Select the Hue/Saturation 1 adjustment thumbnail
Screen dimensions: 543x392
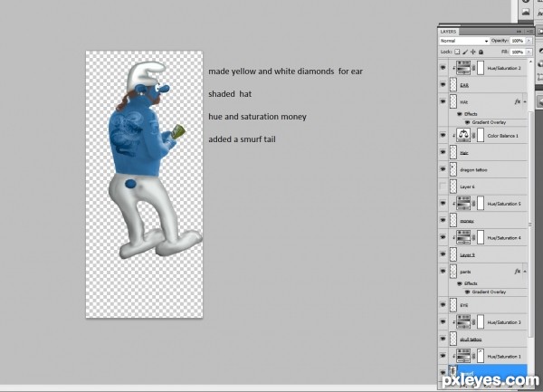pyautogui.click(x=463, y=356)
